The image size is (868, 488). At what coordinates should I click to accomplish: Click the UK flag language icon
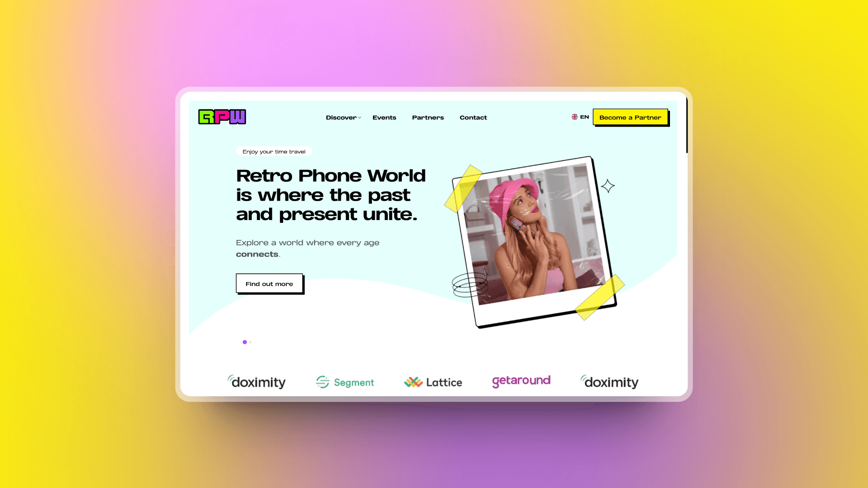pyautogui.click(x=574, y=117)
